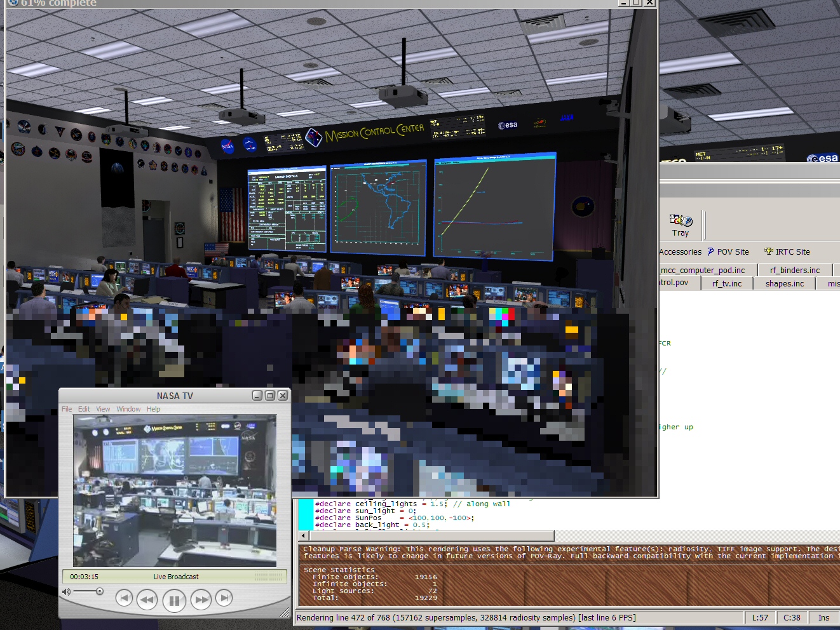Click the NASA TV resize grip corner

(284, 612)
